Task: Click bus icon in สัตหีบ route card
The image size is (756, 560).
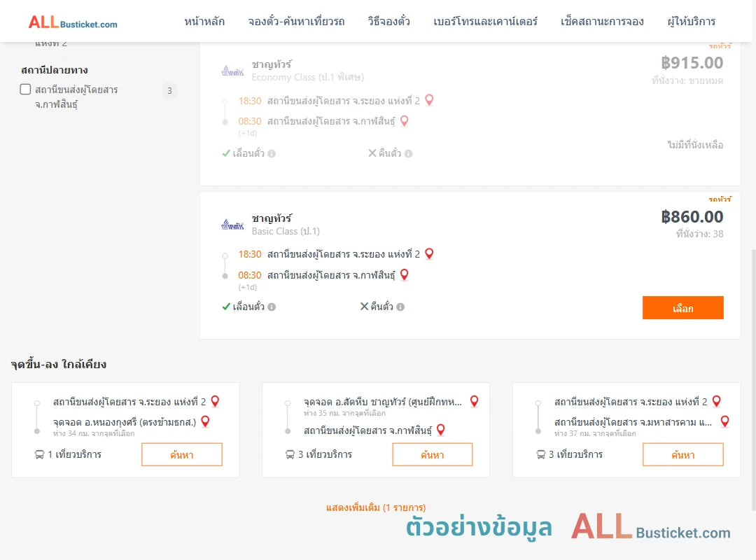Action: (x=290, y=454)
